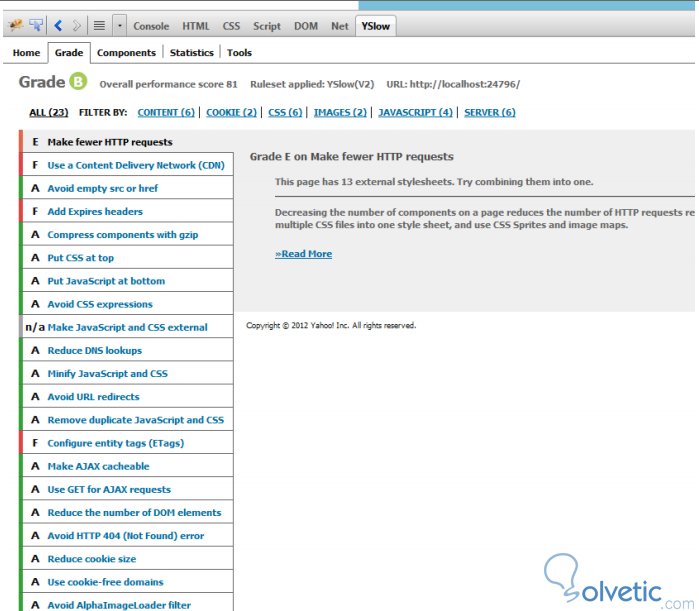
Task: Click the URL http://localhost:24796/ text
Action: click(x=453, y=84)
